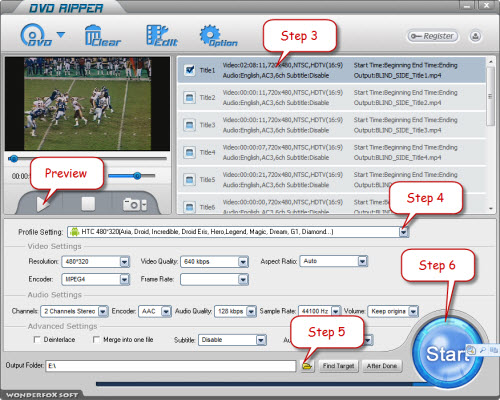Click the title list scroll-down arrow
This screenshot has width=500, height=400.
pyautogui.click(x=491, y=209)
